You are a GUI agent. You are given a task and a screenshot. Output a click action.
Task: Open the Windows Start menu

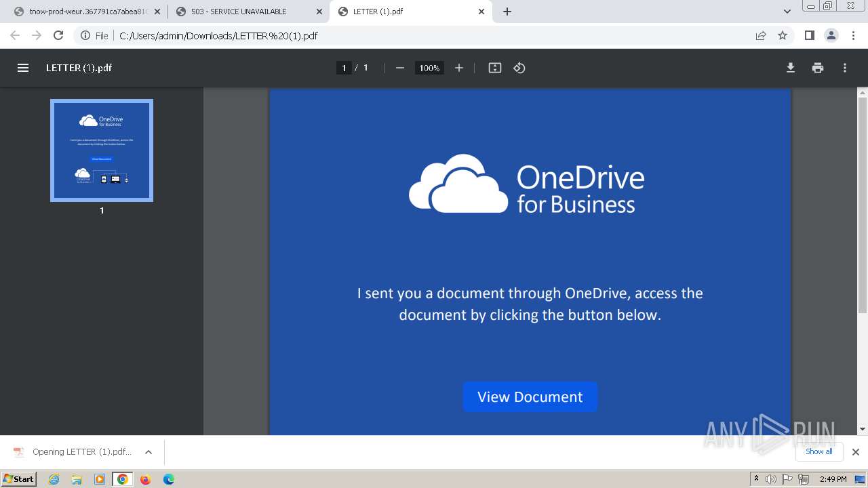(18, 479)
